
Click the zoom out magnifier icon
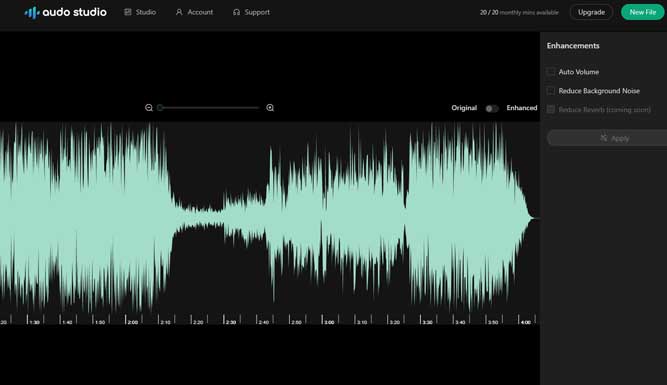tap(149, 108)
